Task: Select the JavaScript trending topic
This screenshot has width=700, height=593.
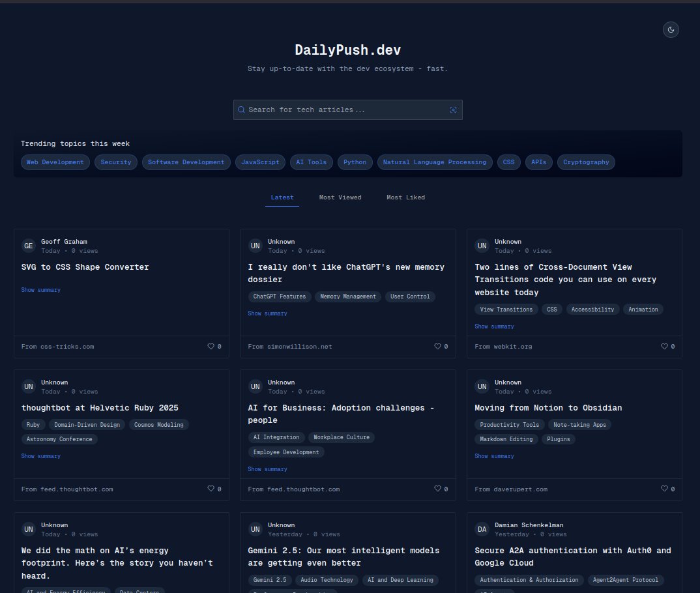Action: pos(260,162)
